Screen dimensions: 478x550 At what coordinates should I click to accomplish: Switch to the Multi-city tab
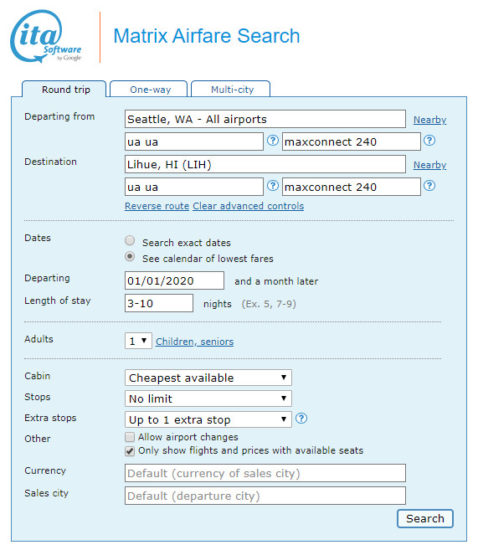tap(231, 89)
